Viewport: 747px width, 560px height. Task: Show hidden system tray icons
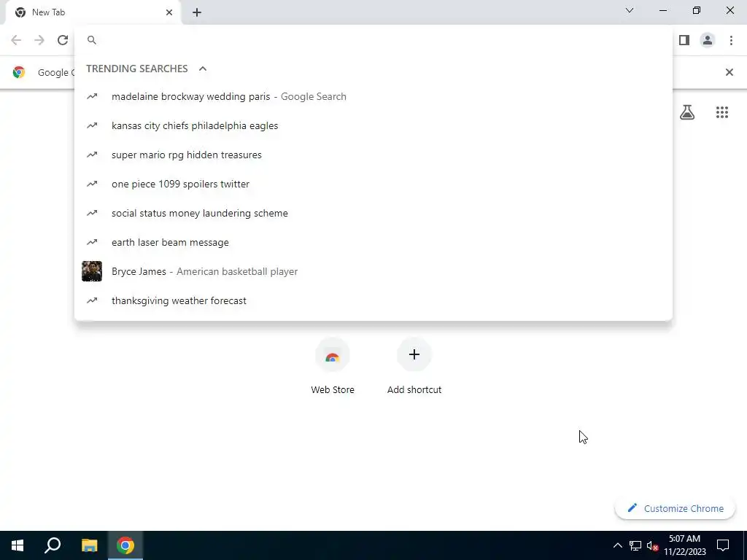(x=617, y=545)
